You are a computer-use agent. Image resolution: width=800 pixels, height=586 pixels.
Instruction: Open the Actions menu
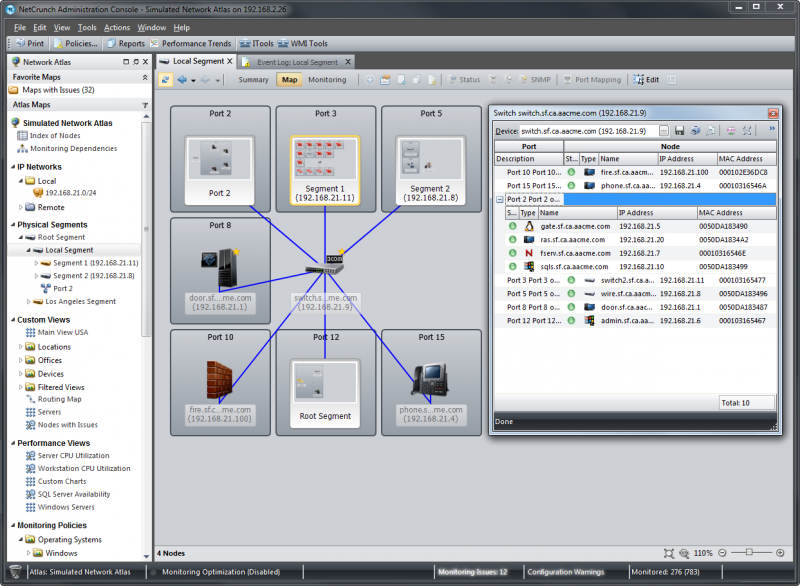point(117,28)
